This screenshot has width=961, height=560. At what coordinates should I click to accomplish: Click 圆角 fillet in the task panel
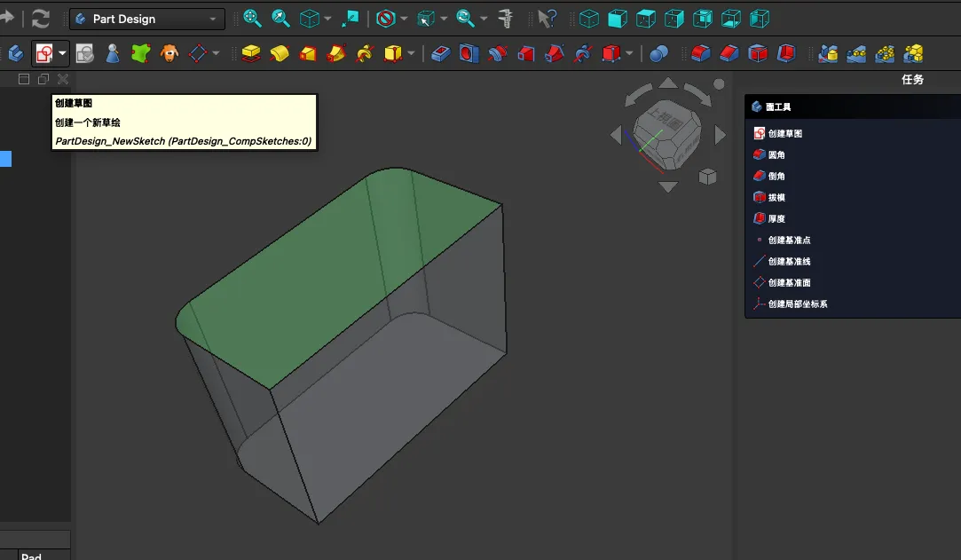pyautogui.click(x=776, y=154)
